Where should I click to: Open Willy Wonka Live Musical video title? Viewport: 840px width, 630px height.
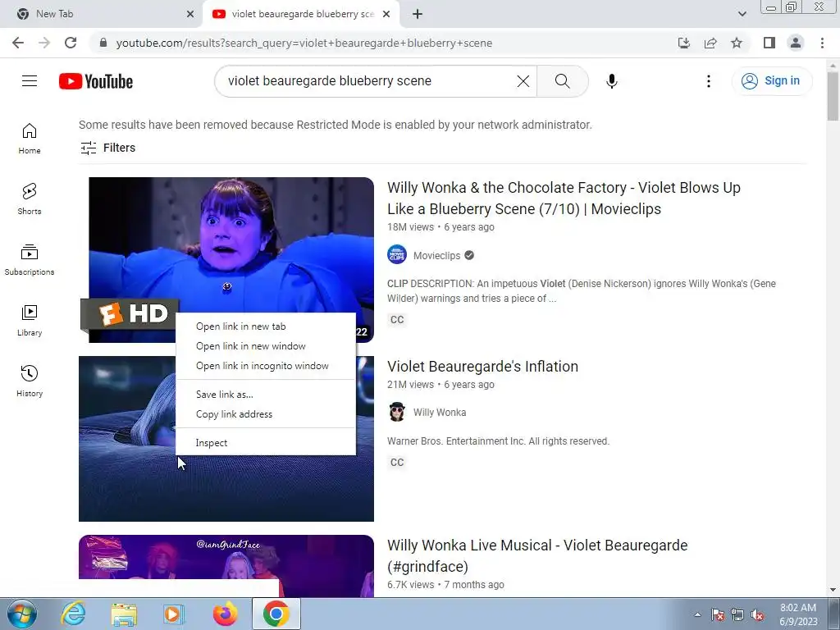(537, 555)
